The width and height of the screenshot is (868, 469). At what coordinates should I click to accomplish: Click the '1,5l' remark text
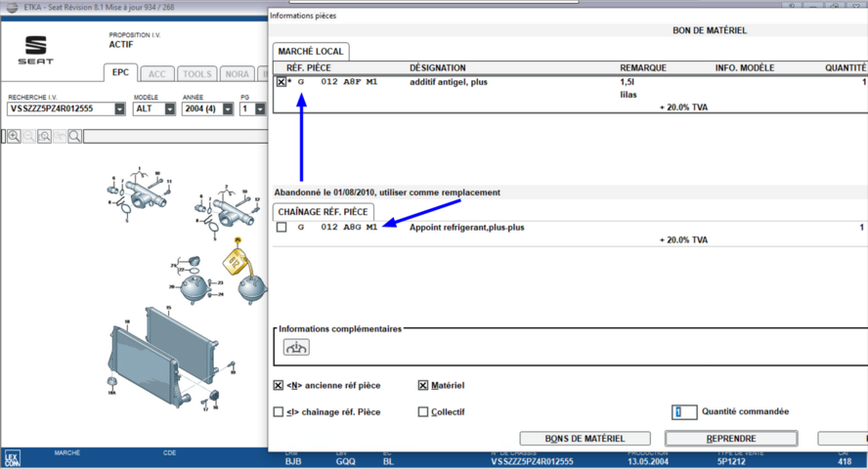pos(628,82)
